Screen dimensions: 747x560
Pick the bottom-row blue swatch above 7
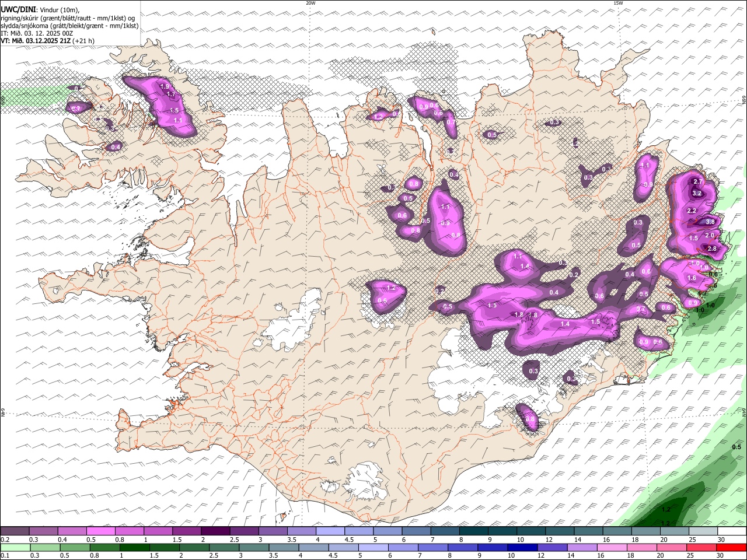[434, 548]
